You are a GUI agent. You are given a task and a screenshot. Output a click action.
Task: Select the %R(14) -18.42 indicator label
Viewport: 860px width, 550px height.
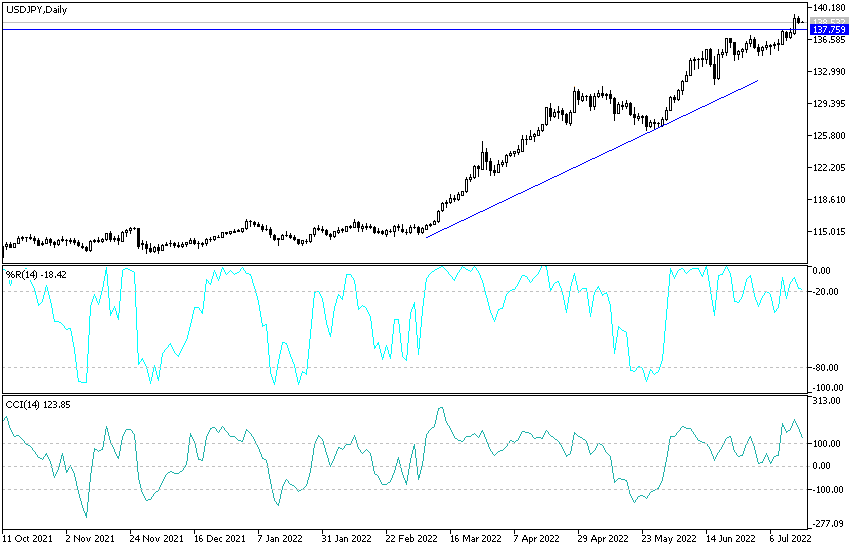pos(36,275)
